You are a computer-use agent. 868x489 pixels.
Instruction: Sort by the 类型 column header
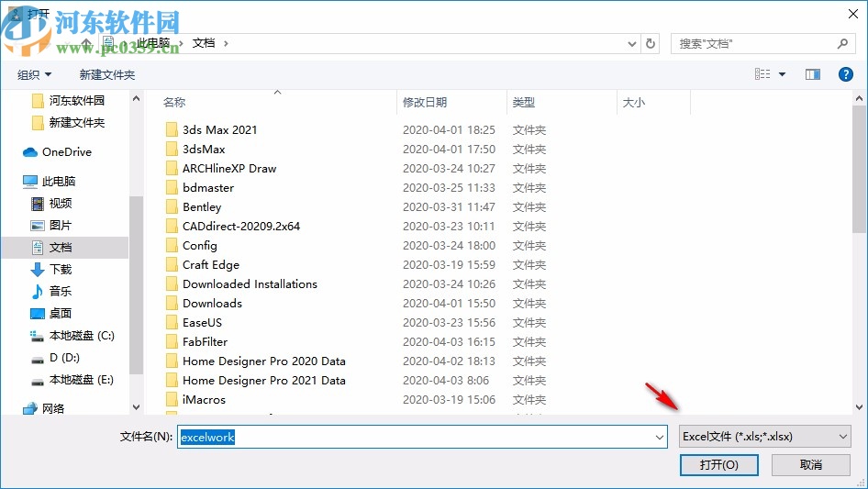point(524,102)
